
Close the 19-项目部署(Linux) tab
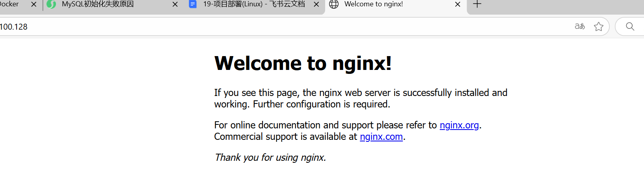316,4
